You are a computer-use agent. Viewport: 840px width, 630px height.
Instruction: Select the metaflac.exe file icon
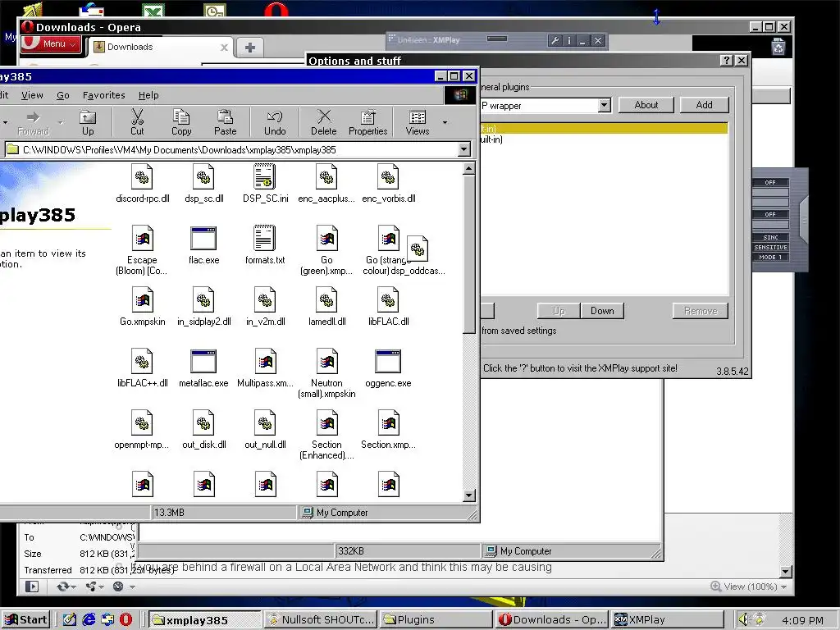(203, 362)
